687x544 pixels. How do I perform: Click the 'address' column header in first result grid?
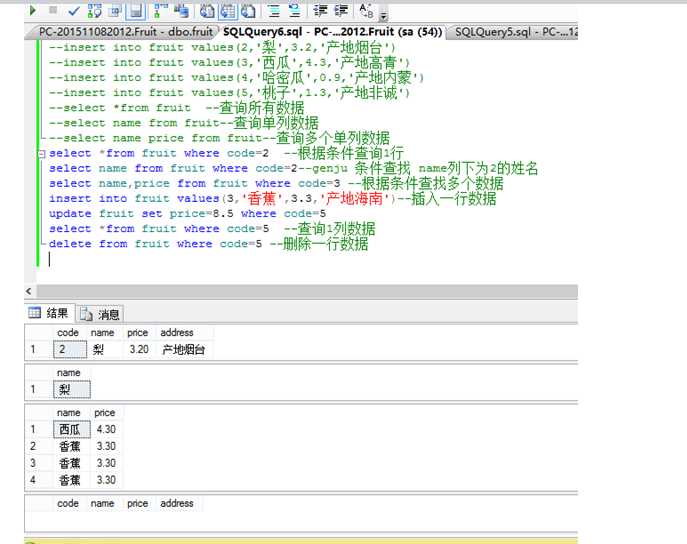click(177, 333)
